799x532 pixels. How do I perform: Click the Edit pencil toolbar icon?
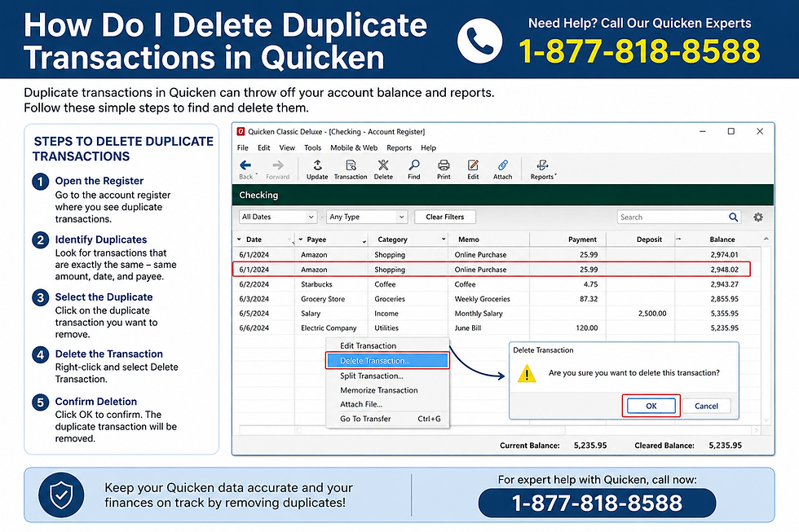pos(473,165)
